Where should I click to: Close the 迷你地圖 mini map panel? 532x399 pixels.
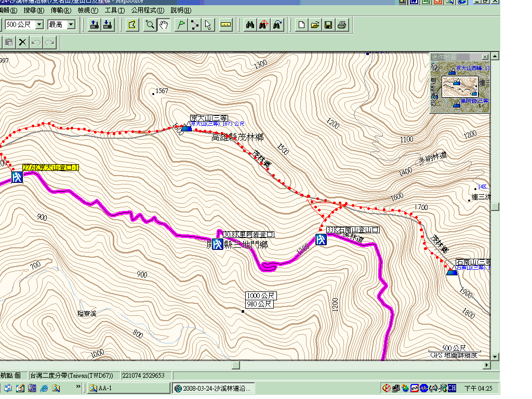(485, 57)
